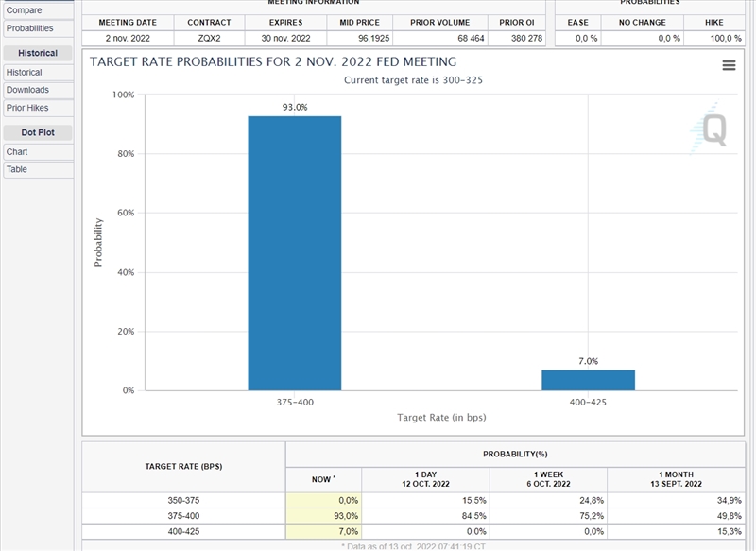The width and height of the screenshot is (756, 551).
Task: Click the 375-400 bar in the chart
Action: (x=295, y=253)
